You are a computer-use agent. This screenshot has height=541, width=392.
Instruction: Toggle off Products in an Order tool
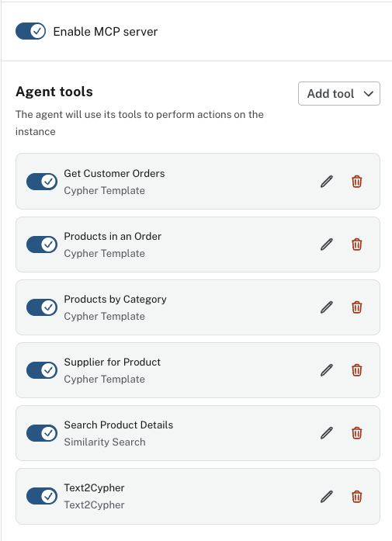click(42, 244)
